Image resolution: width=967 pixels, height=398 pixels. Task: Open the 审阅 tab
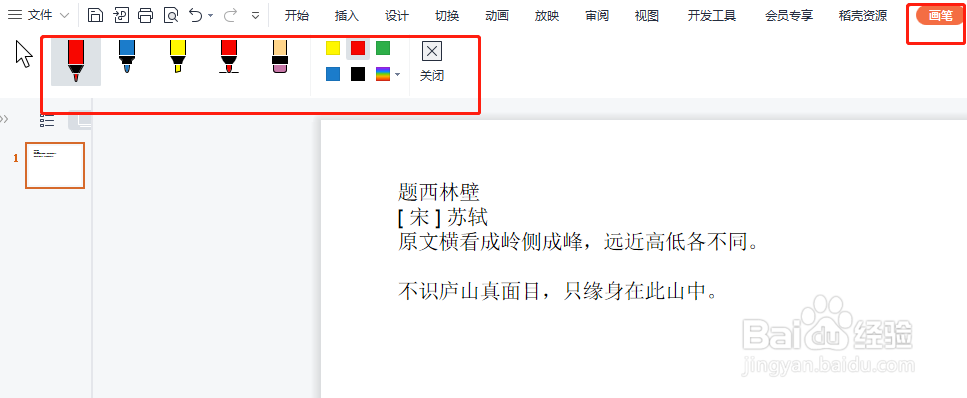pos(597,16)
